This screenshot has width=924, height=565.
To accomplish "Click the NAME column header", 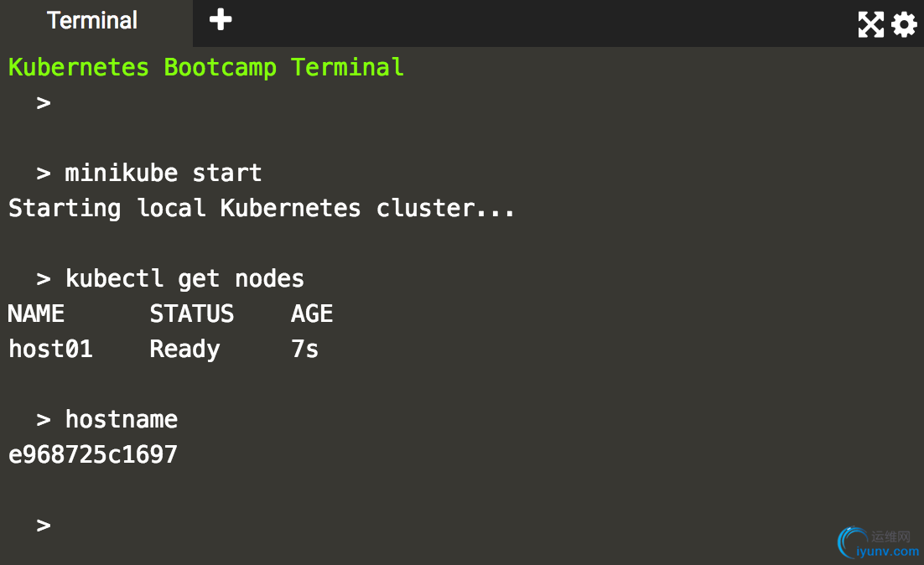I will (x=36, y=314).
